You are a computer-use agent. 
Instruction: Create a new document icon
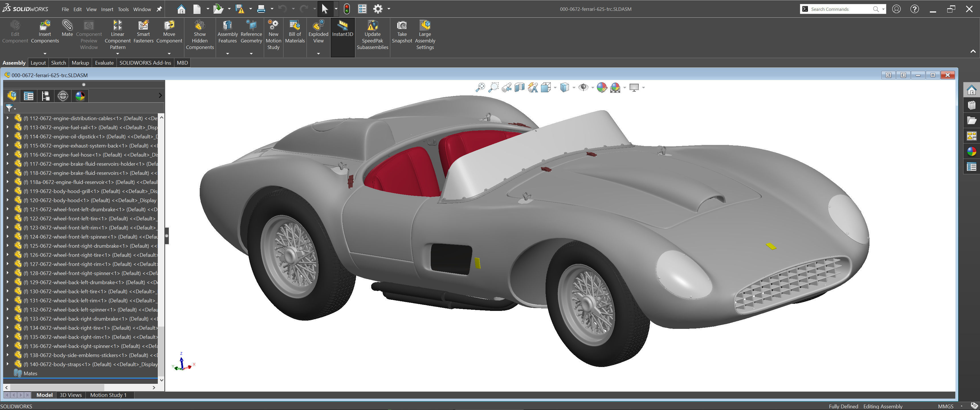[x=197, y=9]
